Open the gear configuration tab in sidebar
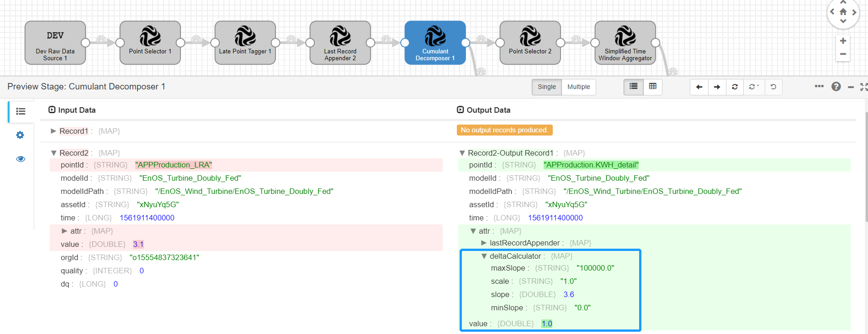 [x=20, y=135]
